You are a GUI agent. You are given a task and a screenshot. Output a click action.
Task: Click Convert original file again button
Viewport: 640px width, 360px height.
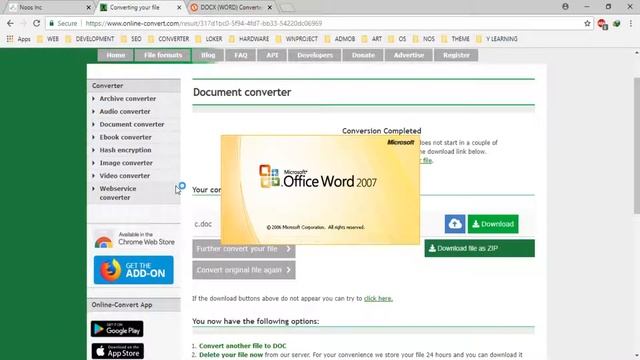tap(244, 270)
